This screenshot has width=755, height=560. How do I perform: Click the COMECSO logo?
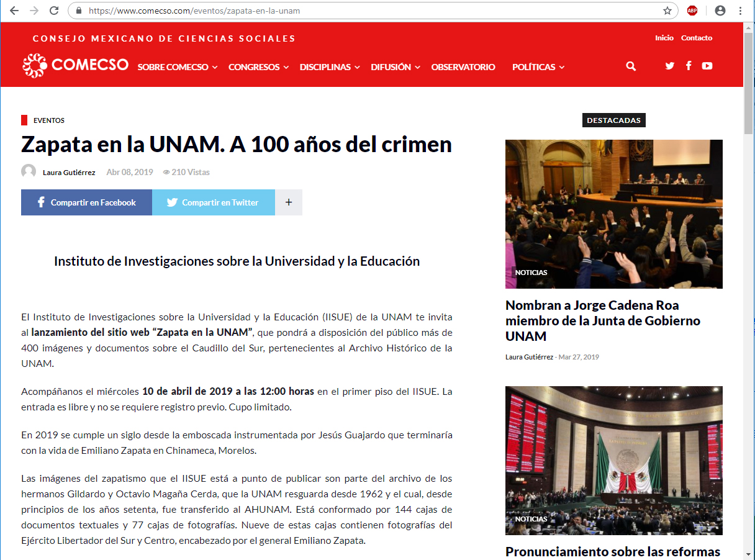coord(75,65)
